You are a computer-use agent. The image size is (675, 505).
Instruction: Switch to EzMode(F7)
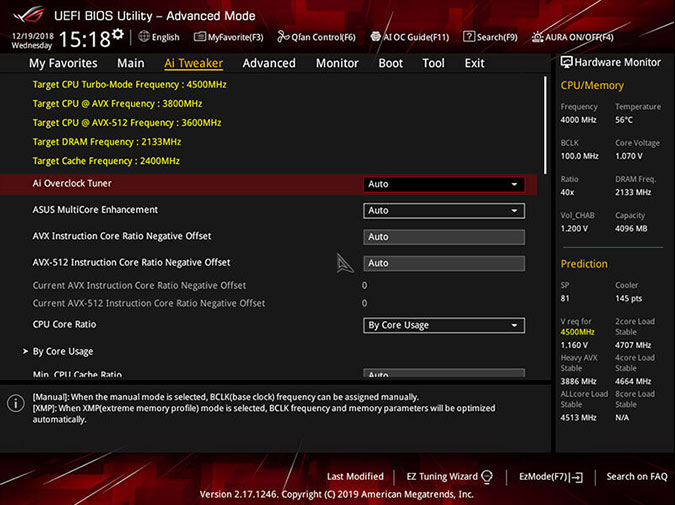click(x=551, y=477)
